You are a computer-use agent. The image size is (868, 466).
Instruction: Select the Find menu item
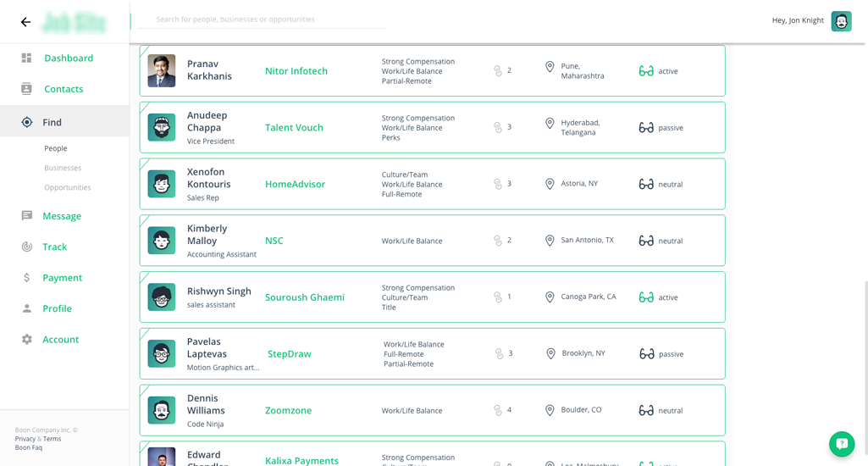tap(52, 123)
